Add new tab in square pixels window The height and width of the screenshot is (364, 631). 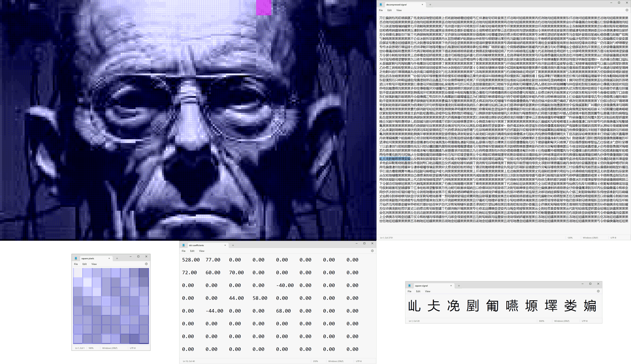click(117, 258)
